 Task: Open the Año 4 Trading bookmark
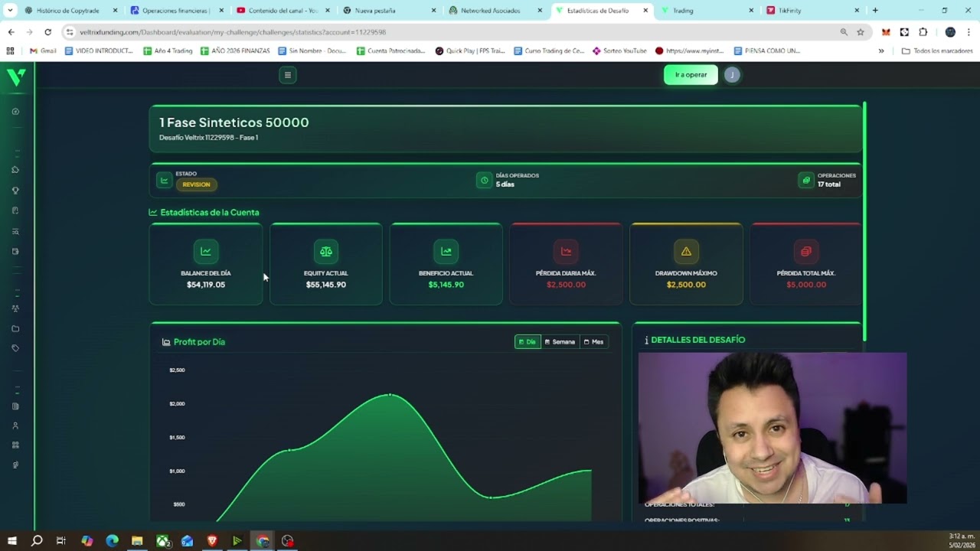point(168,51)
